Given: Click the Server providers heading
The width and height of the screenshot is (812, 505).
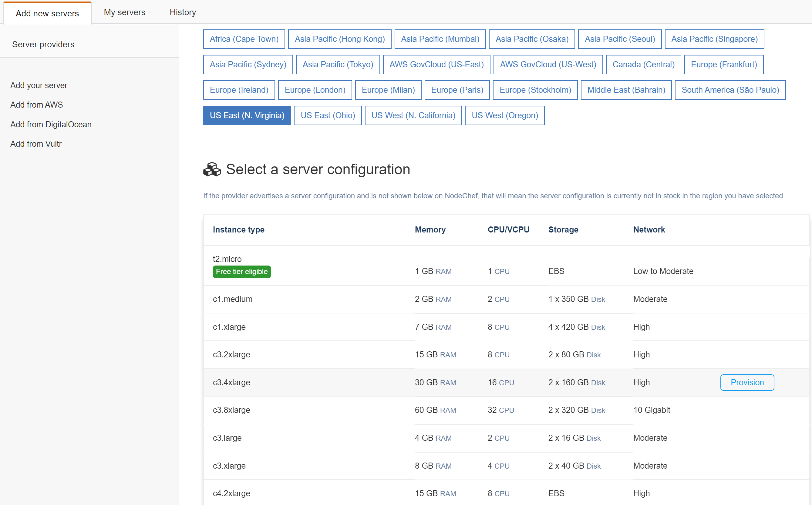Looking at the screenshot, I should click(x=43, y=45).
